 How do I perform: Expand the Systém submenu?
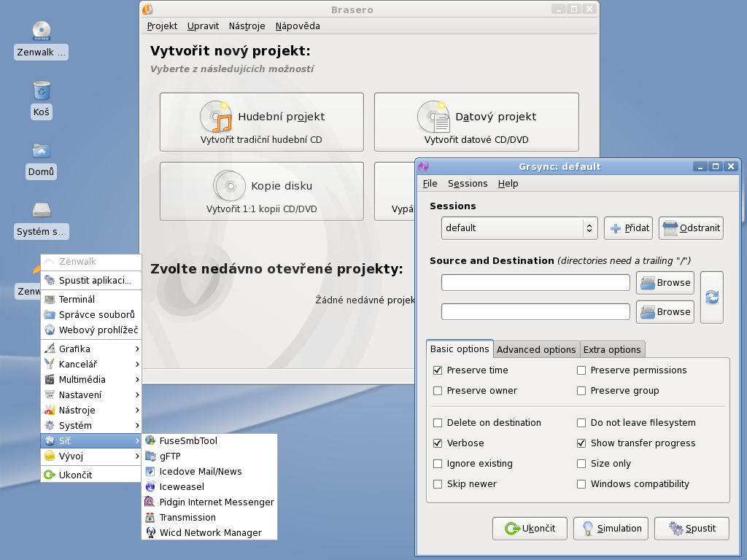[91, 425]
